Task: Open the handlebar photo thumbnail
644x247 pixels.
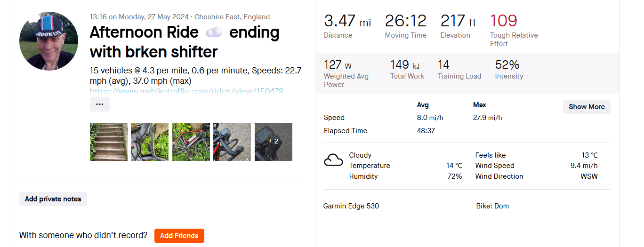Action: coord(232,142)
